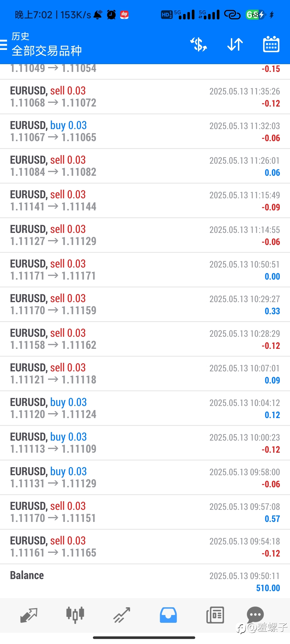Tap the battery indicator in status bar
This screenshot has width=290, height=644.
(x=255, y=15)
